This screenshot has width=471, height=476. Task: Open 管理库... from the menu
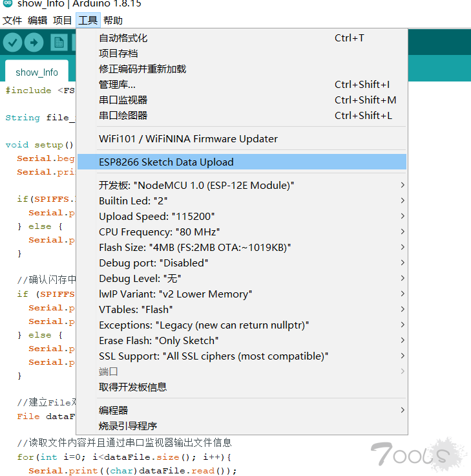click(242, 84)
